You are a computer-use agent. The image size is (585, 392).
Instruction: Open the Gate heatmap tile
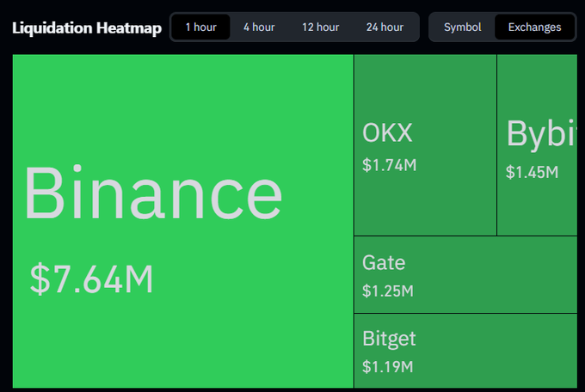(465, 275)
